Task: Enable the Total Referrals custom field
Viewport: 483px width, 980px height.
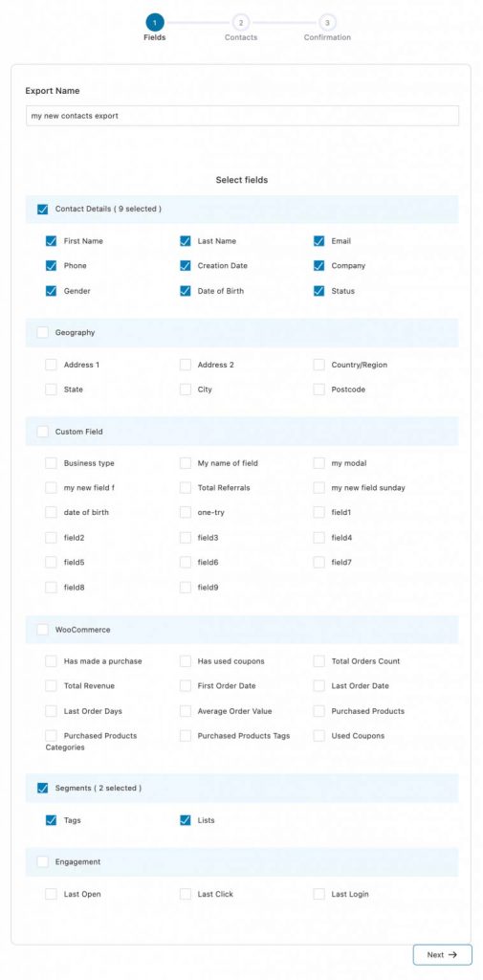Action: click(185, 487)
